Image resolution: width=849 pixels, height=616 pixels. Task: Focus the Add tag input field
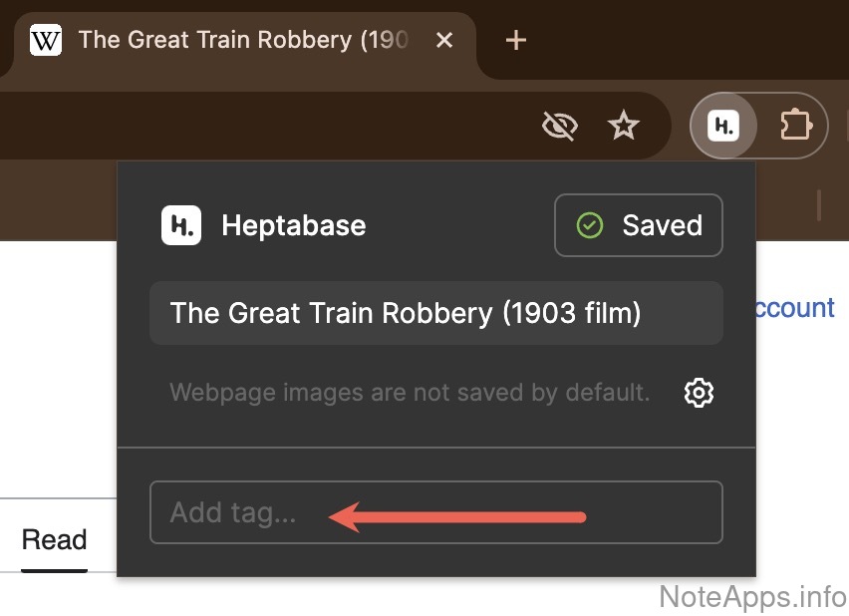[x=435, y=513]
